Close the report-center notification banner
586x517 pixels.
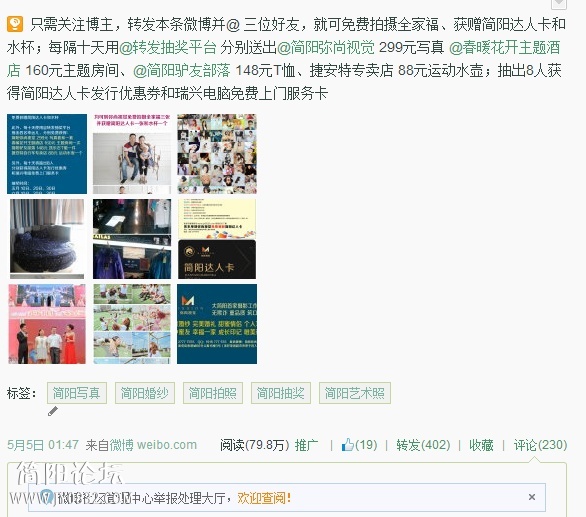532,497
